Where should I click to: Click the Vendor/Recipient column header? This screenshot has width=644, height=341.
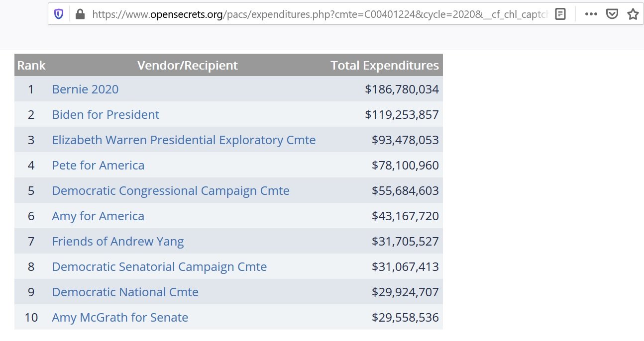[x=188, y=66]
